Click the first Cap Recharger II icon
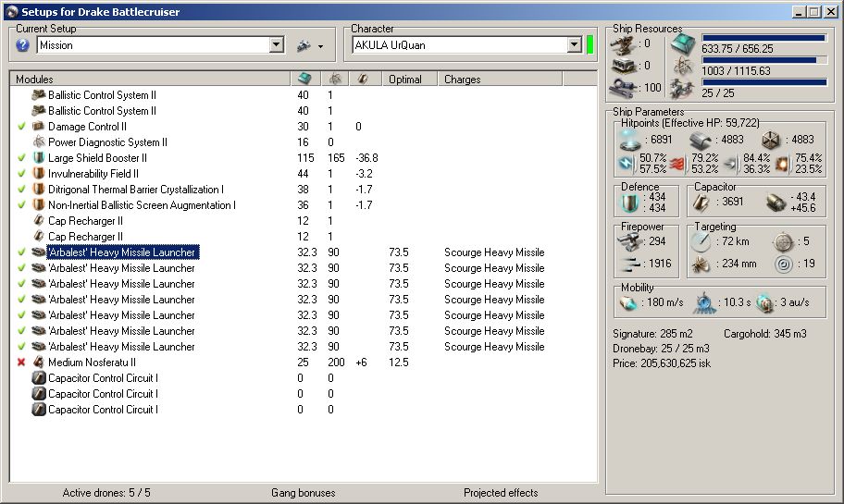The width and height of the screenshot is (844, 504). coord(38,220)
